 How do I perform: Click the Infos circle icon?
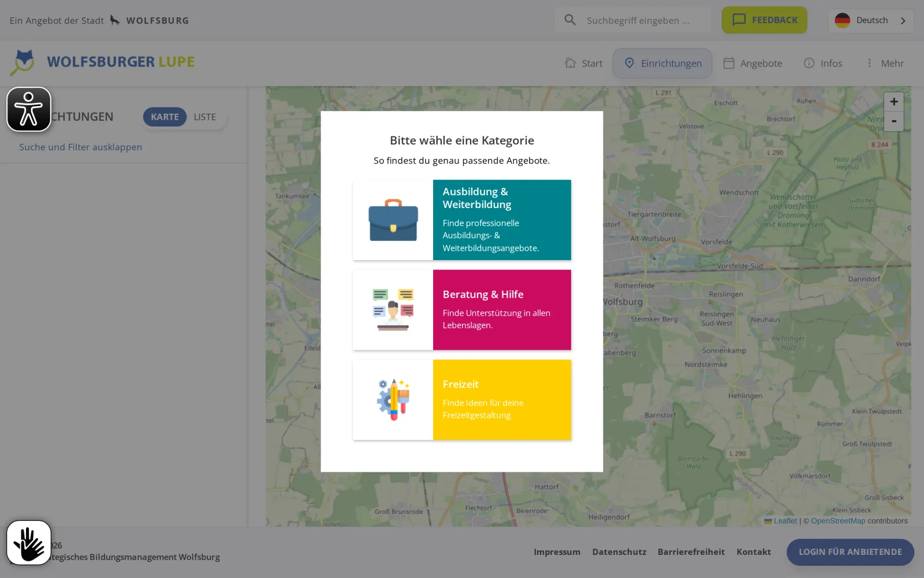click(x=809, y=63)
